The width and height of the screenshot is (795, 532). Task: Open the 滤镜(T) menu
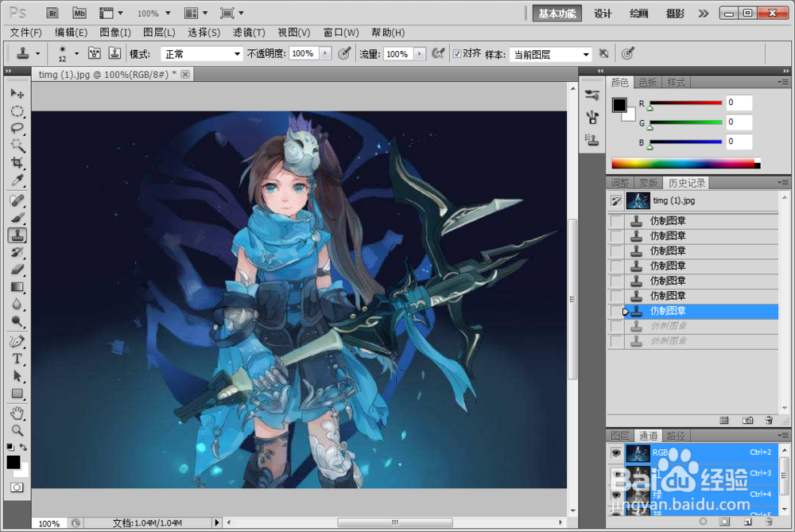249,33
